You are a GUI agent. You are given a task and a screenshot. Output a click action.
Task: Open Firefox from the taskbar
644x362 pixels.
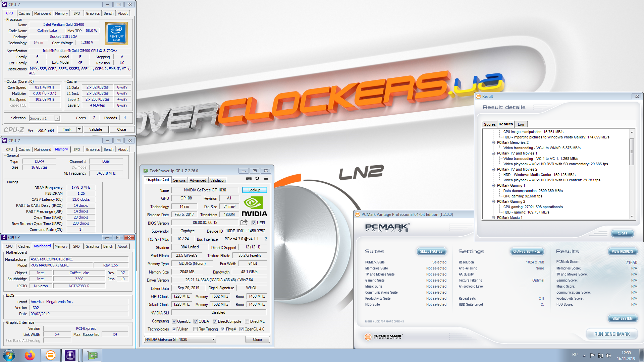pos(30,355)
